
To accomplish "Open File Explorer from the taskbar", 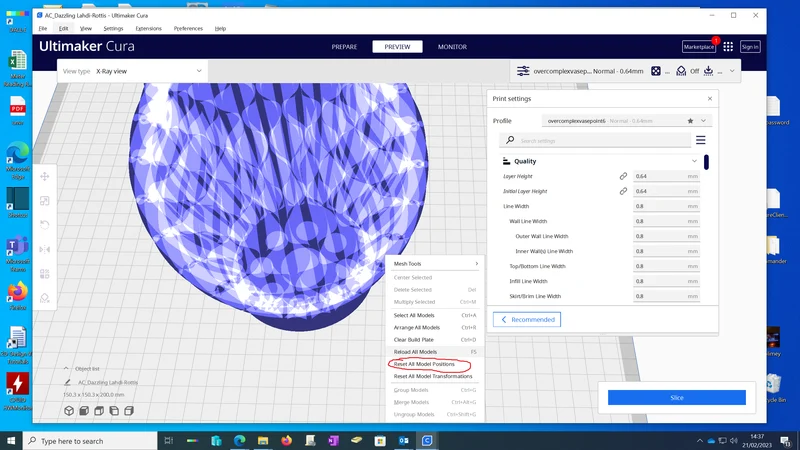I will (263, 440).
